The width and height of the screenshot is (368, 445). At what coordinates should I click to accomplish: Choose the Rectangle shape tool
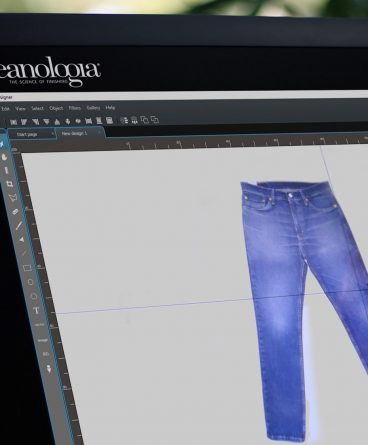[27, 267]
